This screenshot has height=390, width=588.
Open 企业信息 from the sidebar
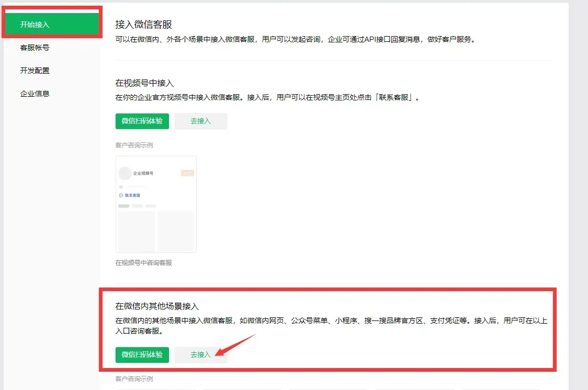click(x=35, y=94)
